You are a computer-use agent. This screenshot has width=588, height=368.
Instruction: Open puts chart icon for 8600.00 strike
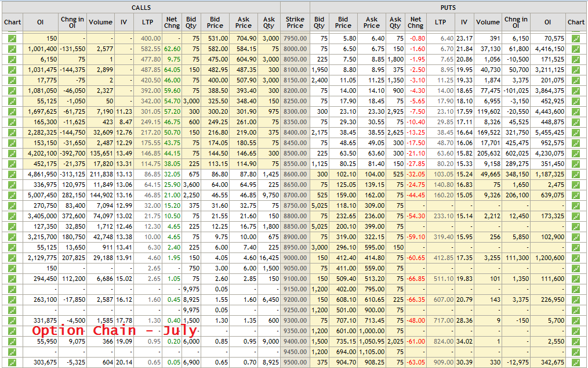point(576,174)
